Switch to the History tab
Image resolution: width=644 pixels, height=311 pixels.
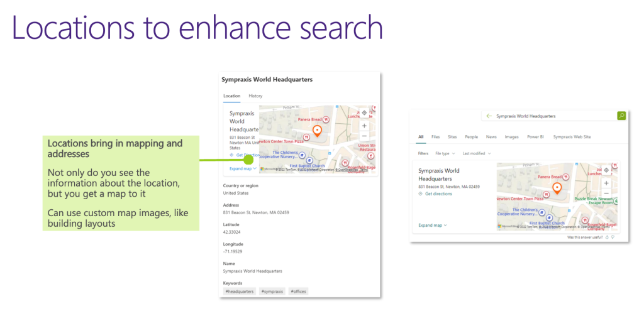(255, 96)
